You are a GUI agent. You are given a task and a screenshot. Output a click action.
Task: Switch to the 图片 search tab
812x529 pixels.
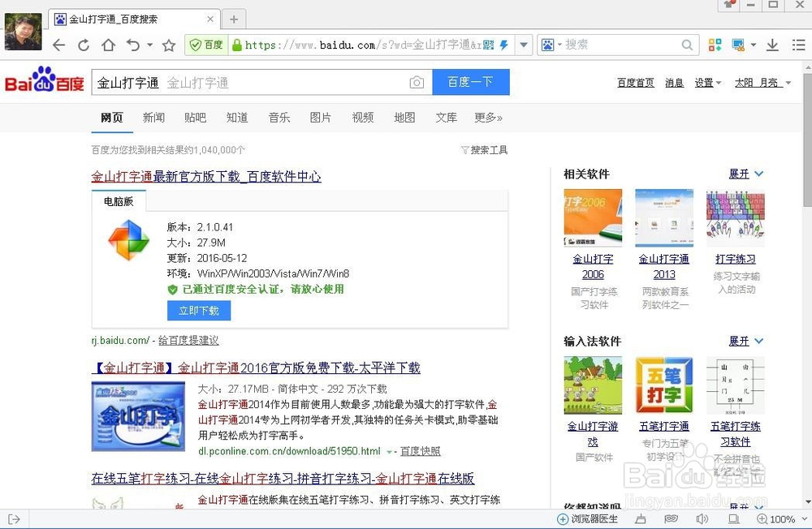pyautogui.click(x=321, y=118)
